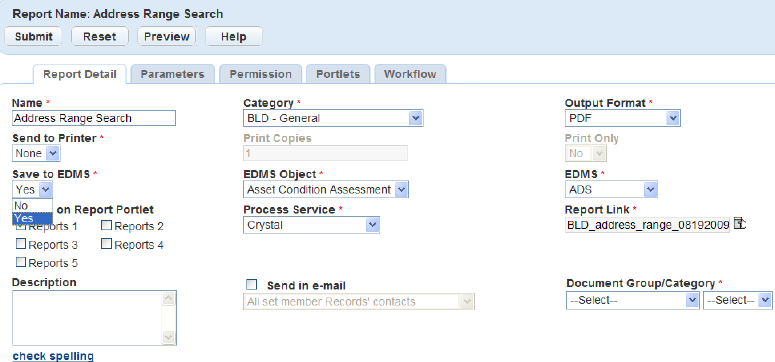This screenshot has width=775, height=362.
Task: Go to the Permission tab
Action: [260, 74]
